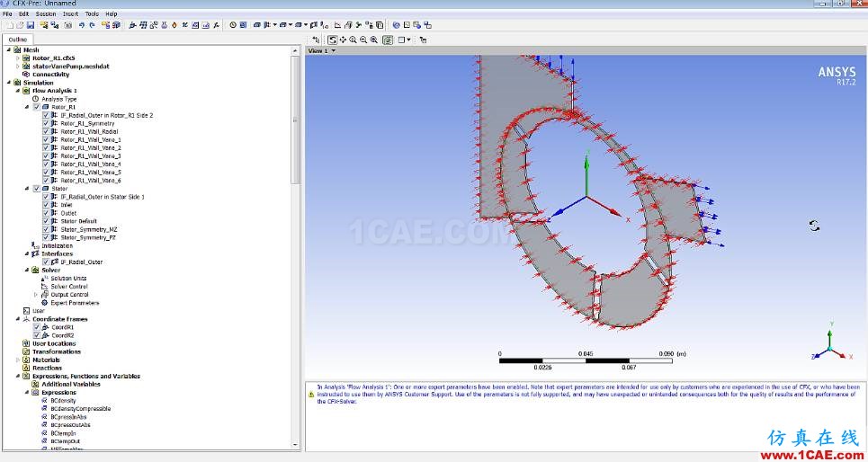Click the Materials icon in outline
The image size is (868, 462).
click(x=26, y=360)
